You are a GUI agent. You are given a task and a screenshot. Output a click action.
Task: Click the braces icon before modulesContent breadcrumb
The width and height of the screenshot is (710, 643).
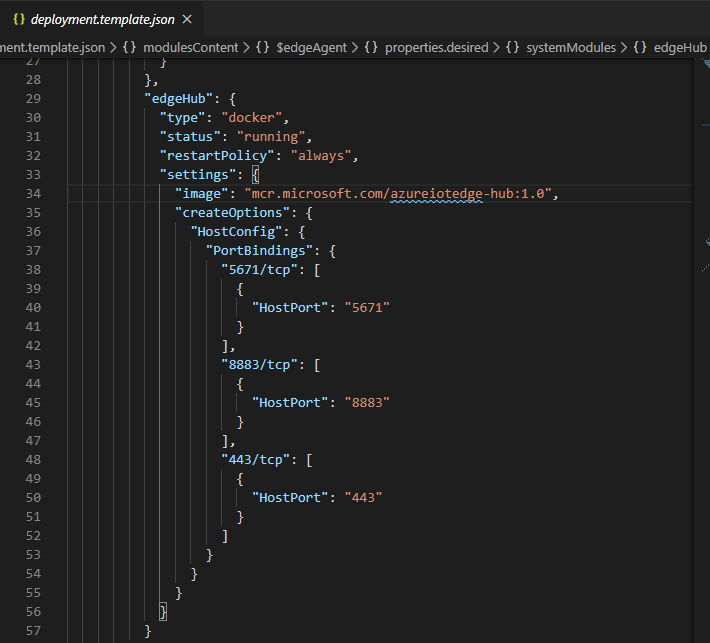coord(130,47)
